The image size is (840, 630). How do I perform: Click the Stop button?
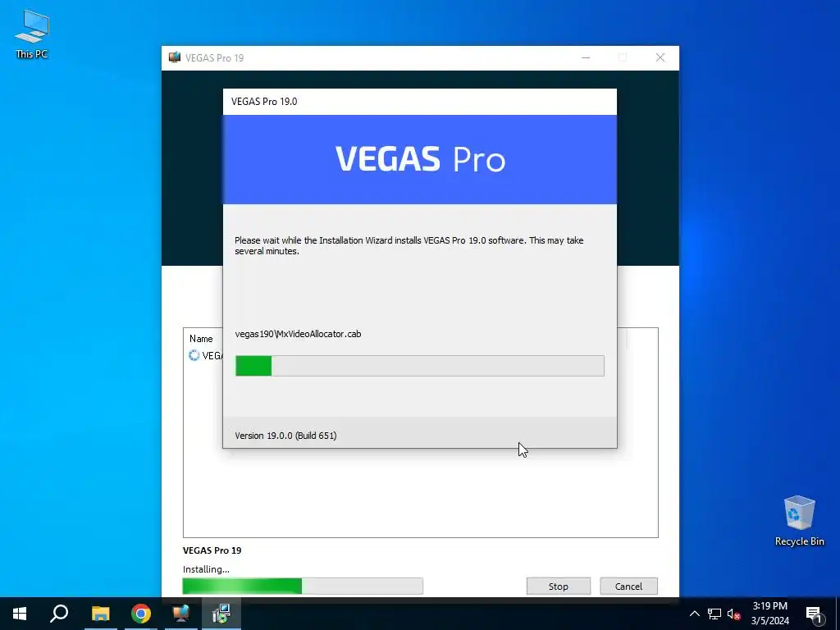tap(558, 586)
